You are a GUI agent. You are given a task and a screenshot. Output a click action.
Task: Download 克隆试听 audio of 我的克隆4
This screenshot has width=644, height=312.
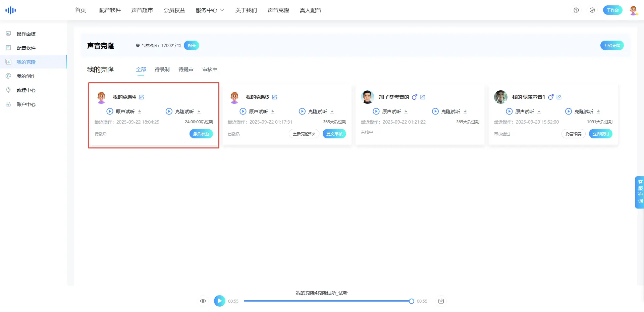tap(199, 112)
